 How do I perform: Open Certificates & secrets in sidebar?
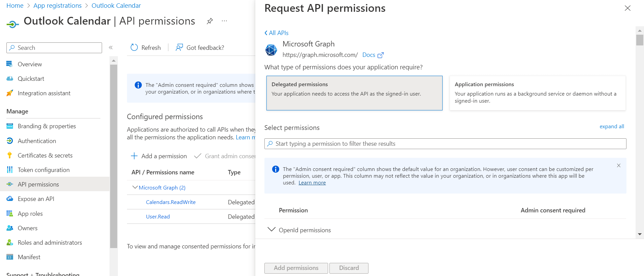pos(45,156)
